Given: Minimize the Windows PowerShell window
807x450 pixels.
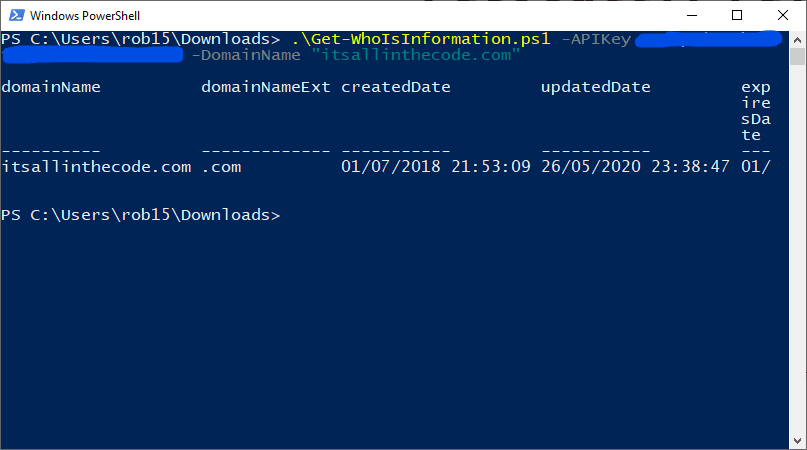Looking at the screenshot, I should tap(691, 16).
